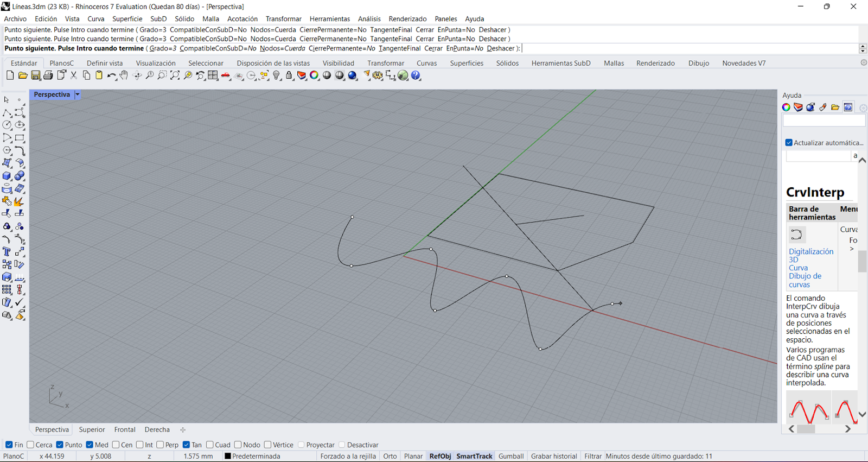Image resolution: width=868 pixels, height=462 pixels.
Task: Open the four-viewport layout icon
Action: pos(213,75)
